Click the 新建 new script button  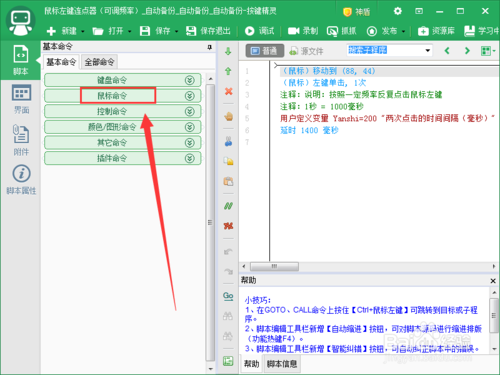pos(62,31)
